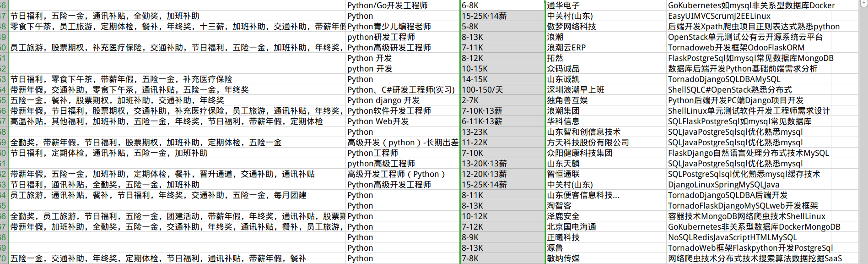Select the Python高级研发工程师 cell

point(403,48)
